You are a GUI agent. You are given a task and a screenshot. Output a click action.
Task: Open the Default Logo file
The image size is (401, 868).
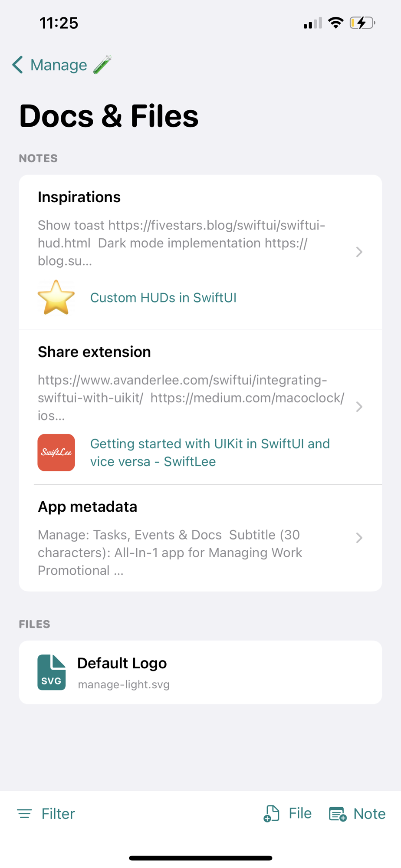(122, 664)
